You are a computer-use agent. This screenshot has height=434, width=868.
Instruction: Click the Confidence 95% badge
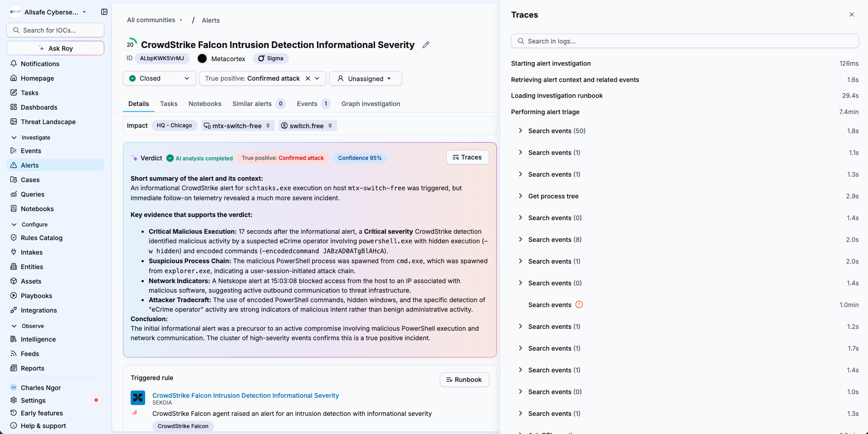click(360, 158)
